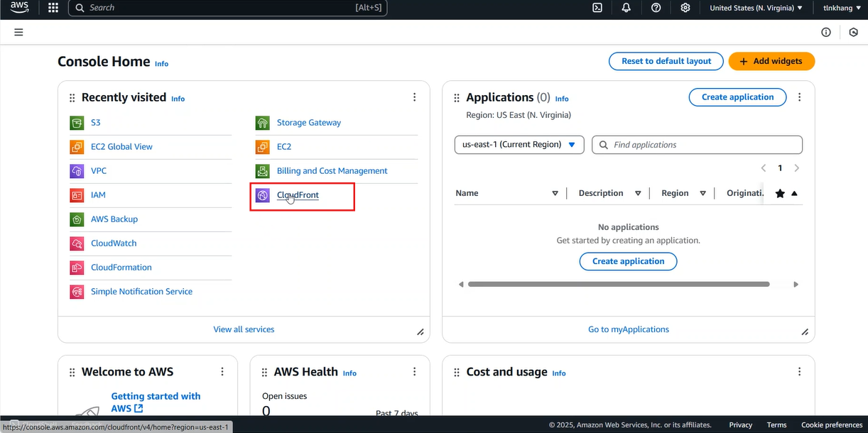Viewport: 868px width, 433px height.
Task: Open the EC2 Global View link
Action: pos(121,147)
